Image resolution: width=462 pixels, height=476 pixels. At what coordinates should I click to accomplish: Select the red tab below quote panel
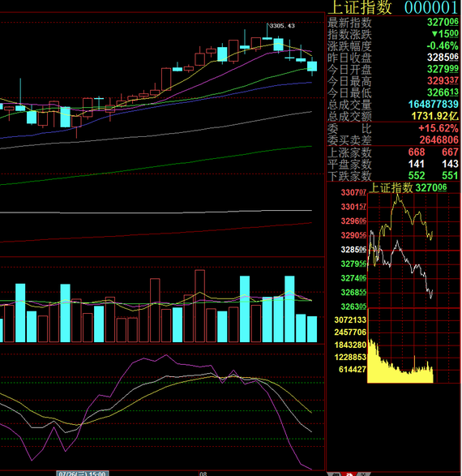349,474
